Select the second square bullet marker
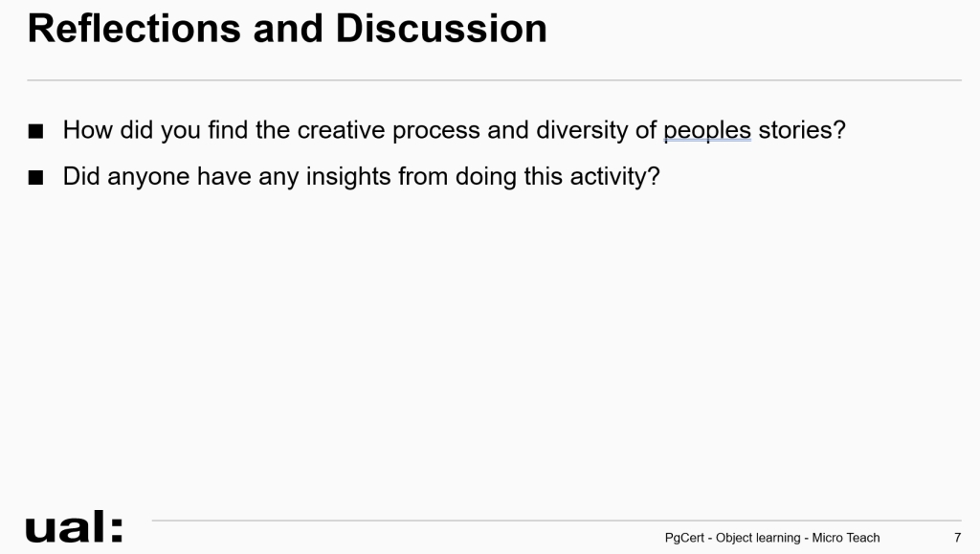980x554 pixels. (35, 177)
